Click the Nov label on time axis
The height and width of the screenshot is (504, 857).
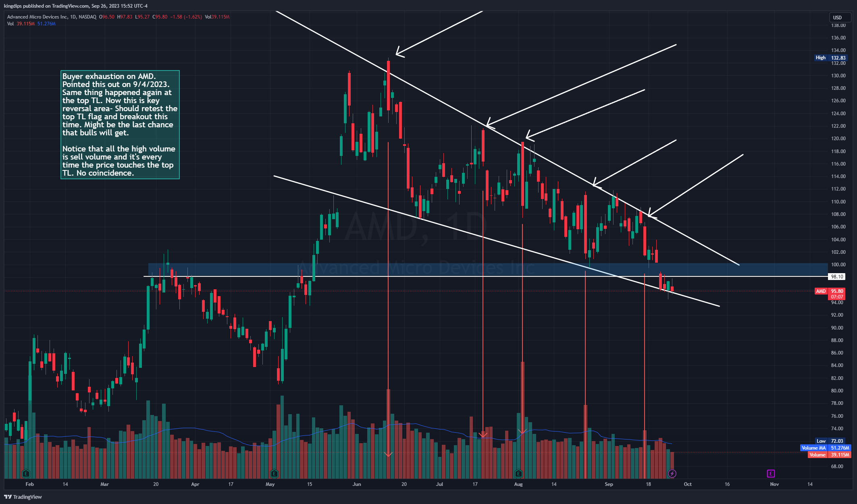[x=774, y=484]
